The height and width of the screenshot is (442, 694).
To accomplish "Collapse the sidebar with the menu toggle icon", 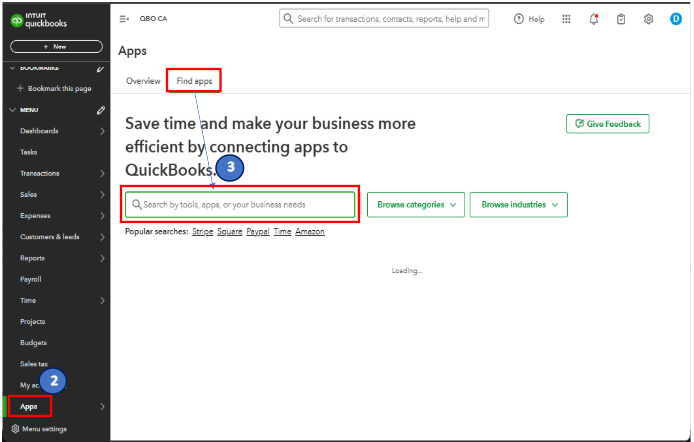I will pyautogui.click(x=124, y=19).
